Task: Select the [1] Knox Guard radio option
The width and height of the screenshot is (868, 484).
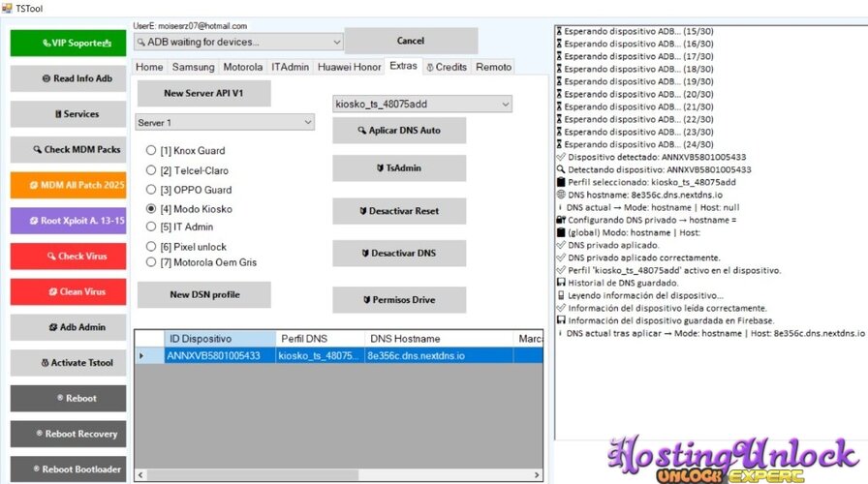Action: 185,150
